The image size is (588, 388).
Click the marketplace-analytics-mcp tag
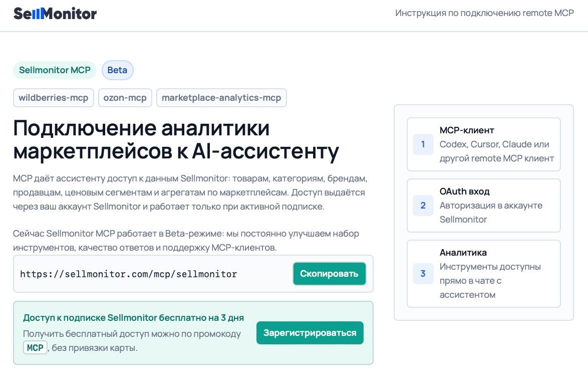click(221, 98)
